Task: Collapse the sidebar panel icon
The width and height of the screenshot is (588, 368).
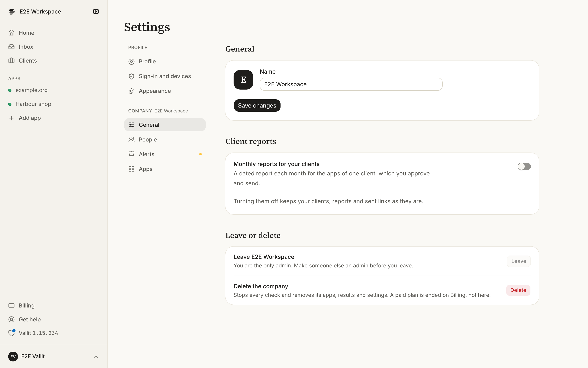Action: click(x=96, y=11)
